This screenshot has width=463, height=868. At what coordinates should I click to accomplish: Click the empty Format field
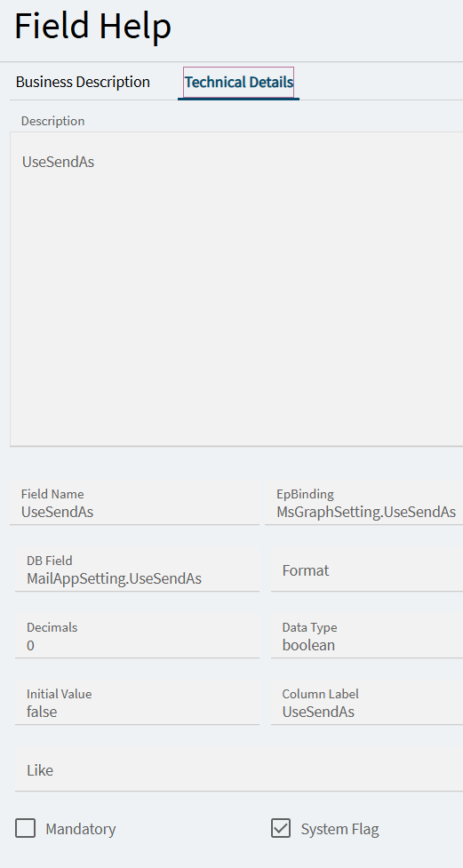[367, 569]
